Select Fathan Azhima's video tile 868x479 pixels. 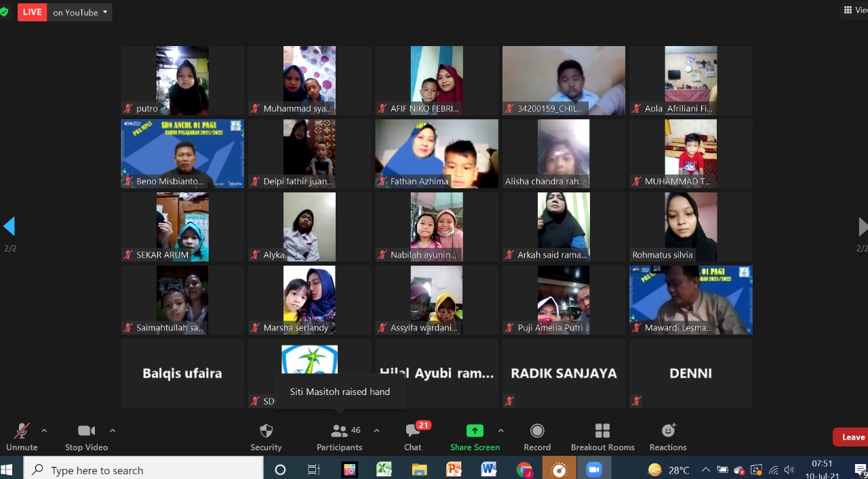[437, 154]
